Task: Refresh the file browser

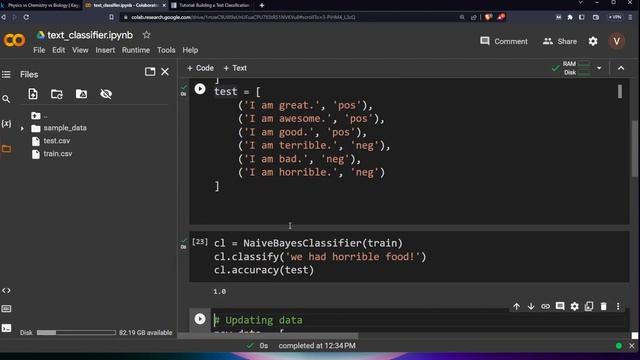Action: click(x=57, y=94)
